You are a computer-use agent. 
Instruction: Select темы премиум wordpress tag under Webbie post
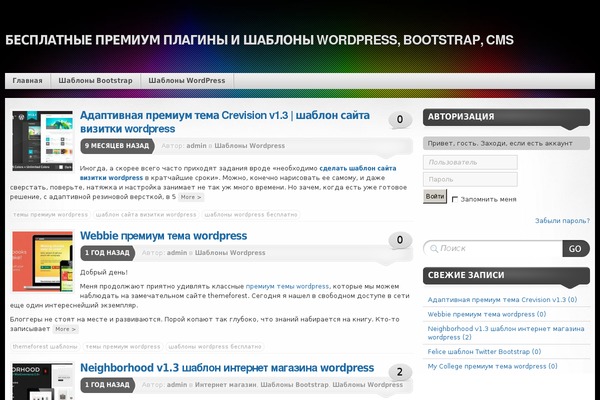pos(123,347)
